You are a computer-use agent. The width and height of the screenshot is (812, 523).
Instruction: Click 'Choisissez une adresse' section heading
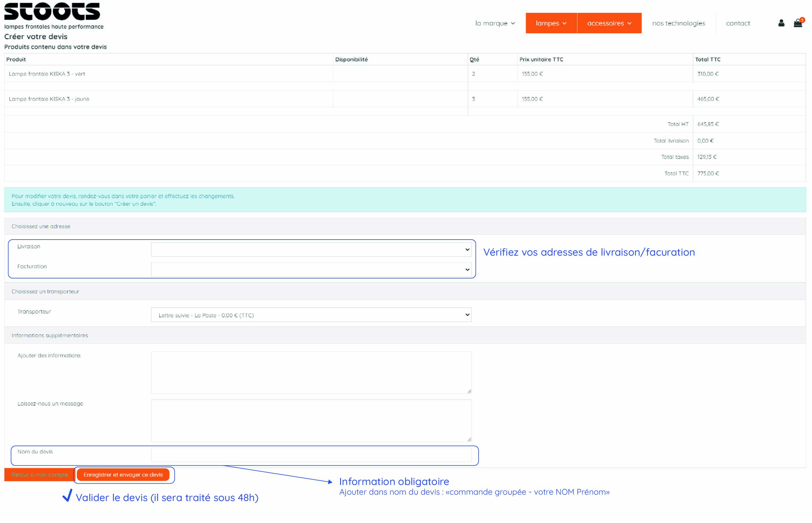41,226
